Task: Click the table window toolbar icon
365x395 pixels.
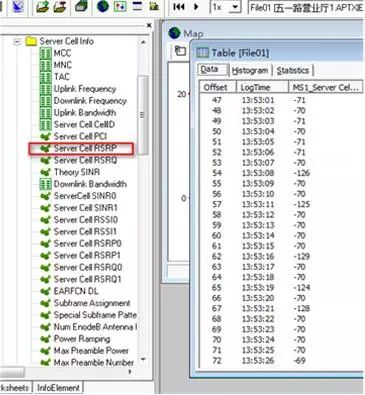Action: [x=137, y=6]
